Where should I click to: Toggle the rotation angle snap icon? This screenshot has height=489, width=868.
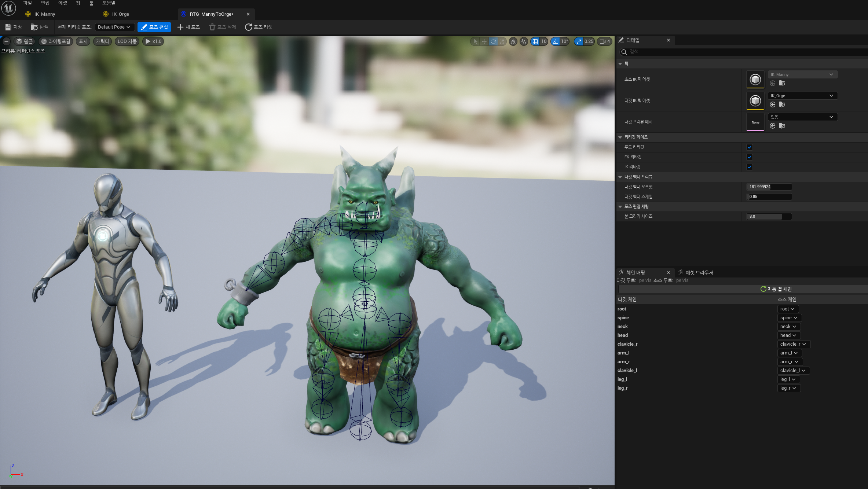pyautogui.click(x=555, y=41)
